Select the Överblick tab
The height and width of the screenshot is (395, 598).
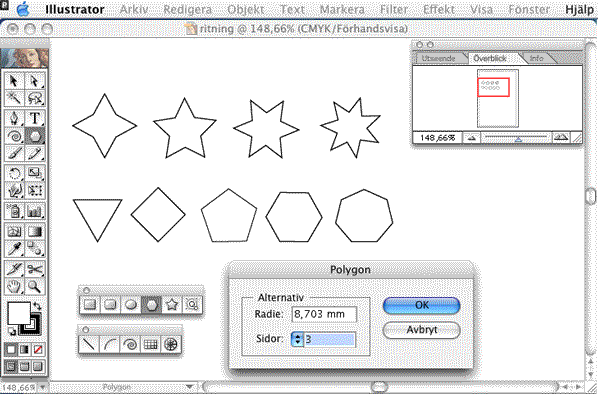click(490, 58)
